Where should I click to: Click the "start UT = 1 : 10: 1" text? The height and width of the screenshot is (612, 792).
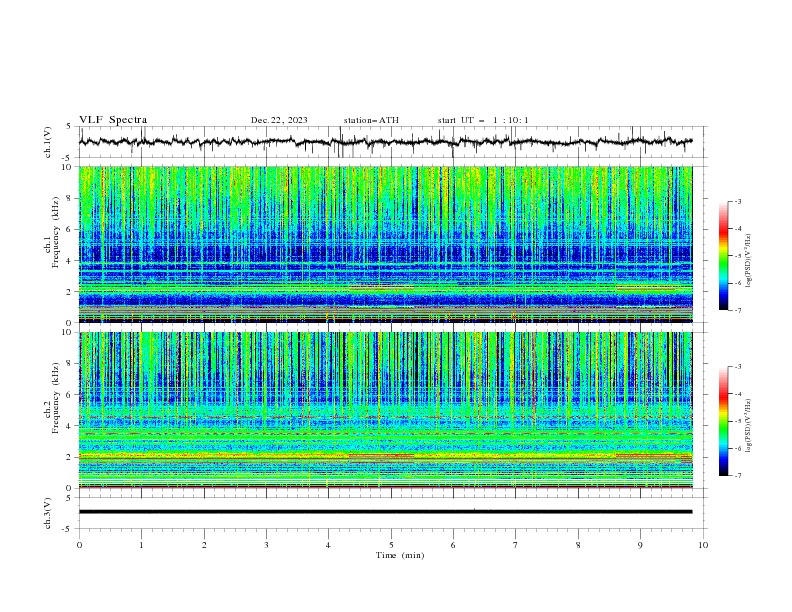click(x=483, y=120)
